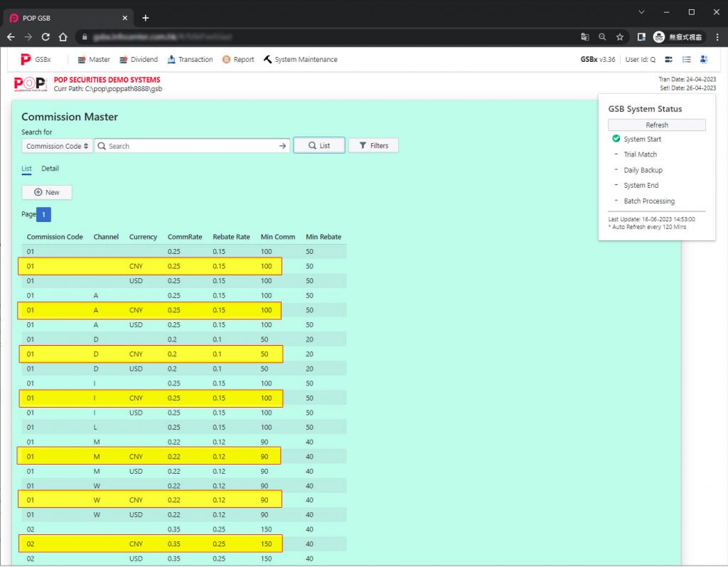Click the System Start green check icon
Viewport: 728px width, 567px height.
pos(616,139)
